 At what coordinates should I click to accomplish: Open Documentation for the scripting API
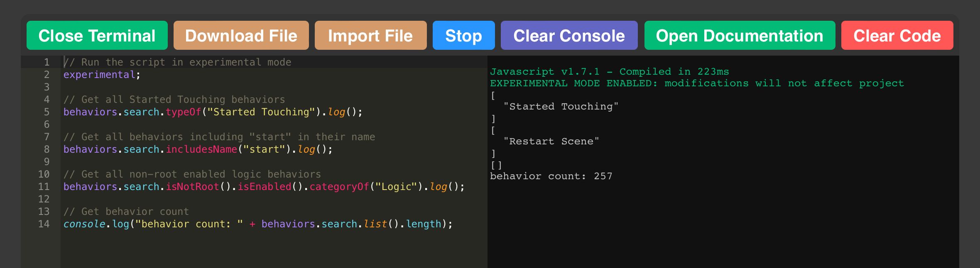pyautogui.click(x=739, y=36)
